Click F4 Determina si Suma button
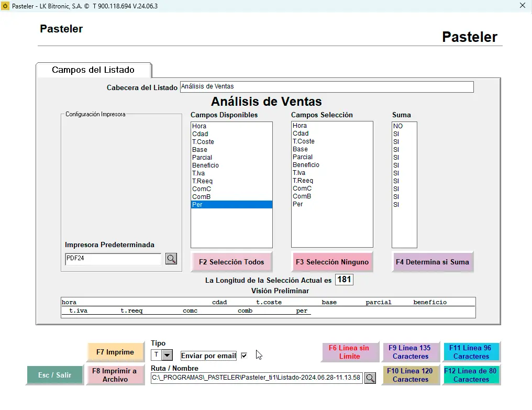The width and height of the screenshot is (532, 410). [x=433, y=262]
